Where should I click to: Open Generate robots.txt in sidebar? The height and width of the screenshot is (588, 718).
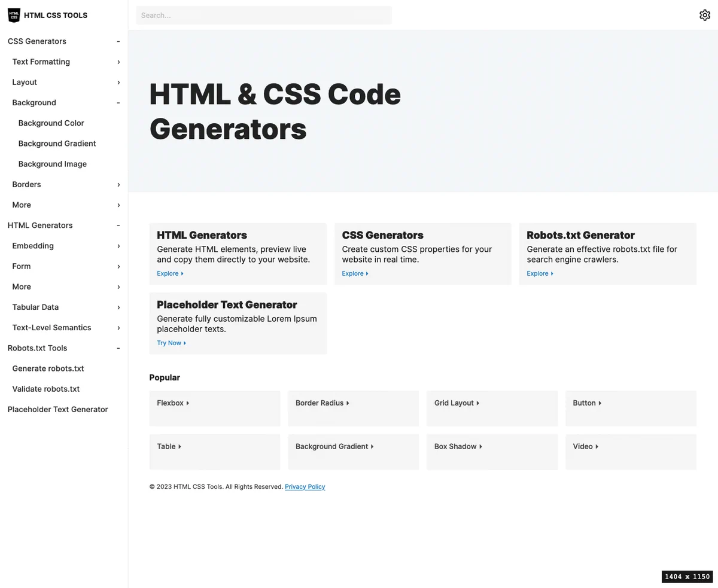48,368
